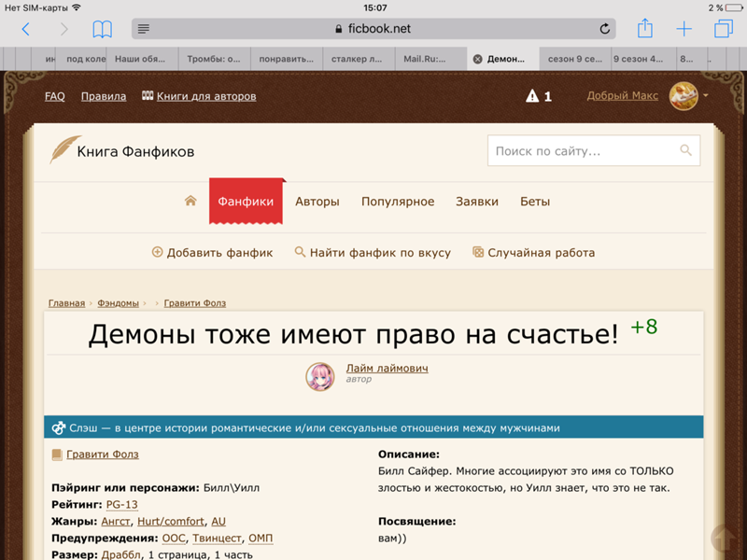
Task: Click the Слэш male symbol icon
Action: [58, 427]
